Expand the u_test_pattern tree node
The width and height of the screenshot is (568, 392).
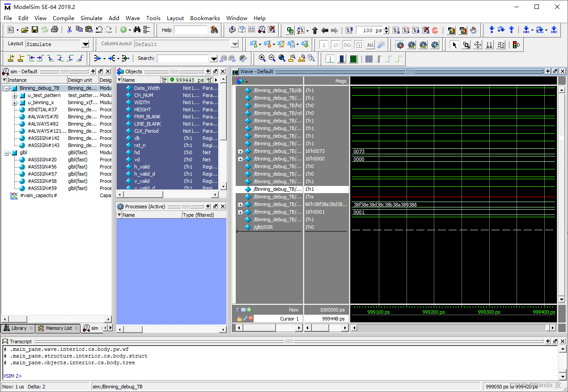point(15,96)
